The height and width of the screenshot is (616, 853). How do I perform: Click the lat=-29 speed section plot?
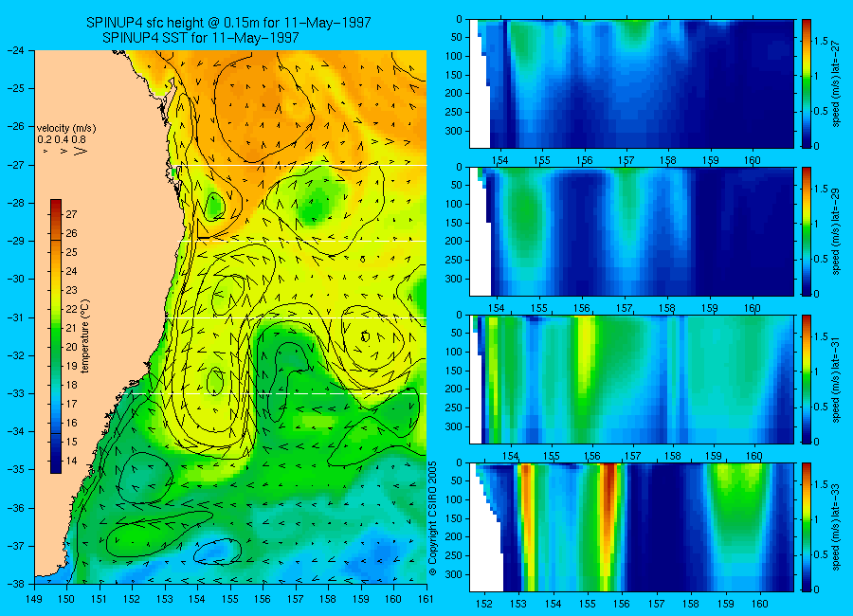pos(631,232)
